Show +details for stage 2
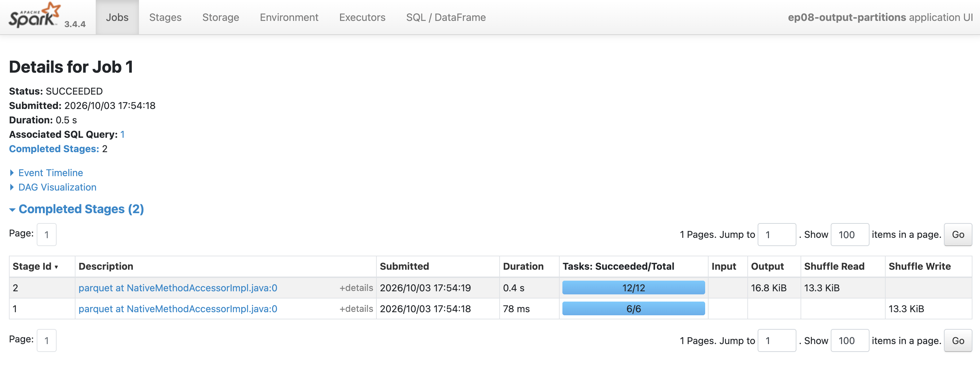The image size is (980, 366). coord(356,288)
